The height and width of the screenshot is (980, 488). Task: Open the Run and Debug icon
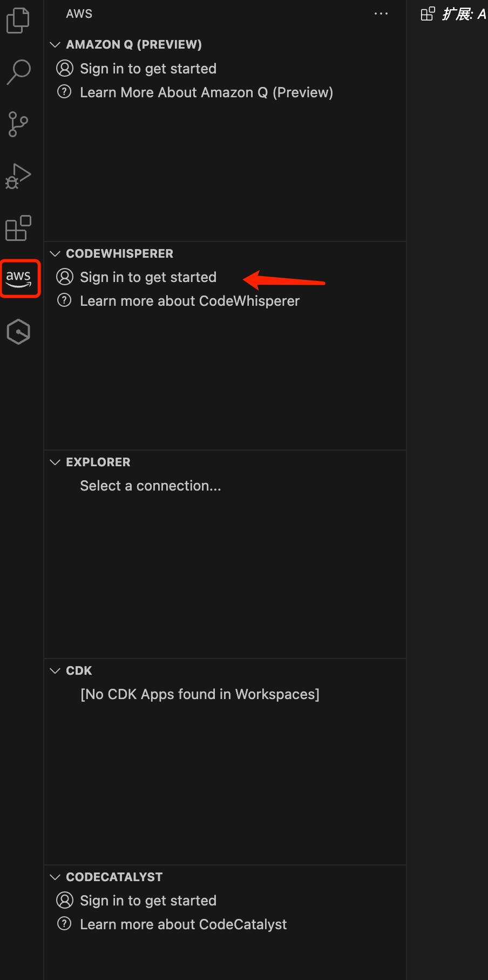coord(18,176)
